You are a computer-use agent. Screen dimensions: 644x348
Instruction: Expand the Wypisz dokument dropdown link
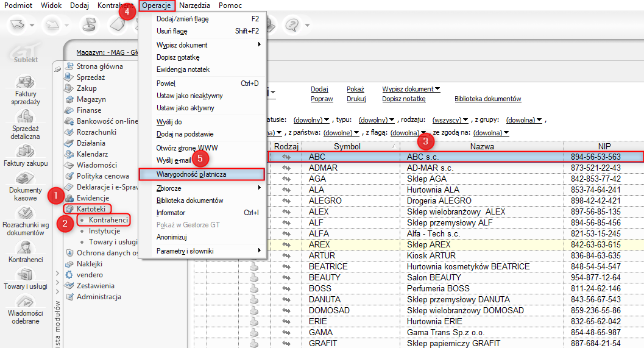(x=411, y=89)
